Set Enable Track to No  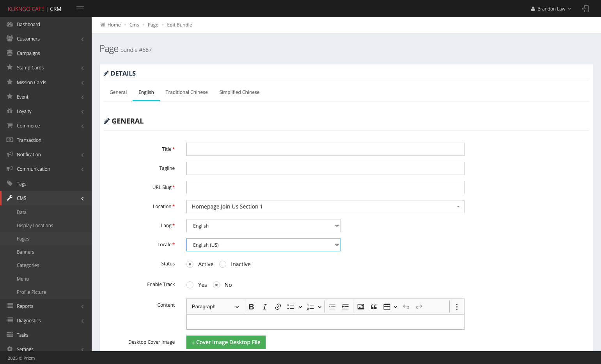pos(216,285)
